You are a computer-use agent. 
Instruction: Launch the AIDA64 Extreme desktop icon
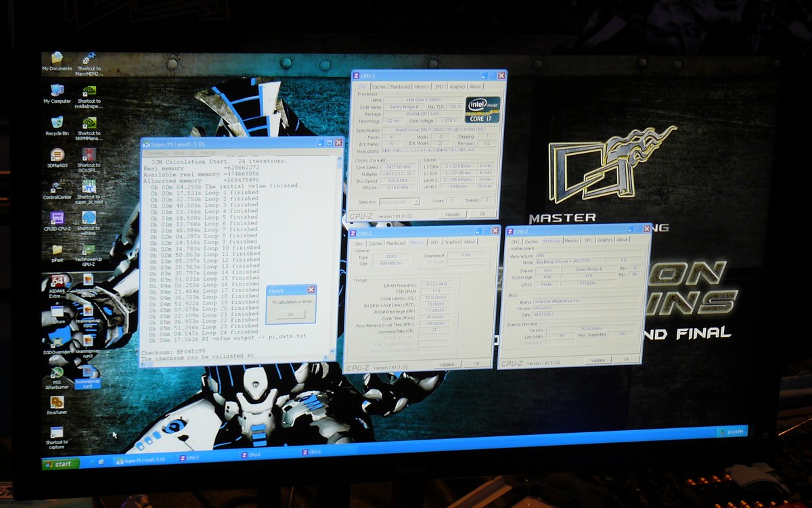click(x=57, y=287)
